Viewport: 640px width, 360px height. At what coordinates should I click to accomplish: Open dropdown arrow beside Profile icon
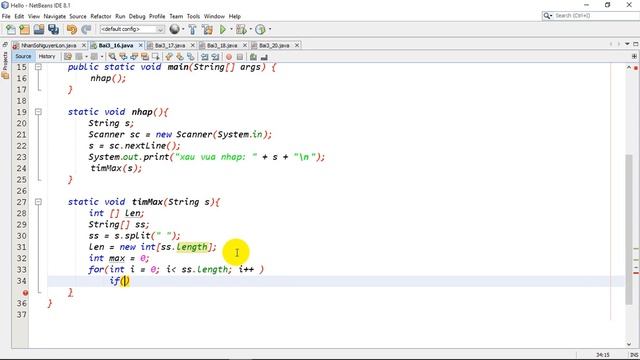(x=270, y=29)
